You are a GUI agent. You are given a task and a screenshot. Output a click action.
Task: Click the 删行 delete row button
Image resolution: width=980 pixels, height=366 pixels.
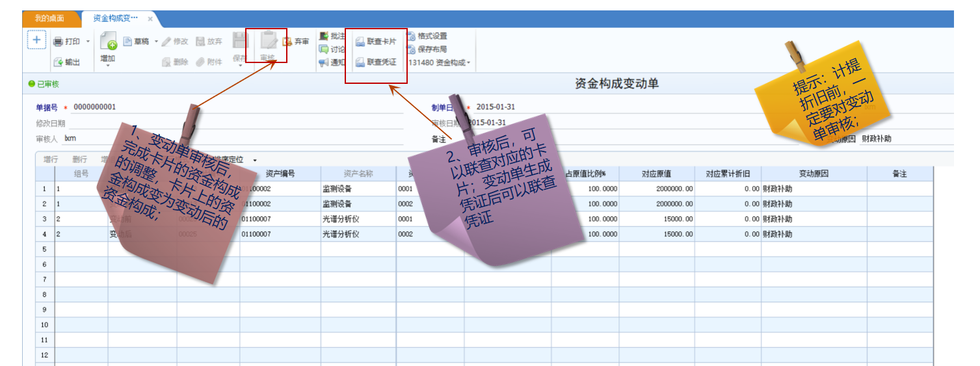coord(79,159)
